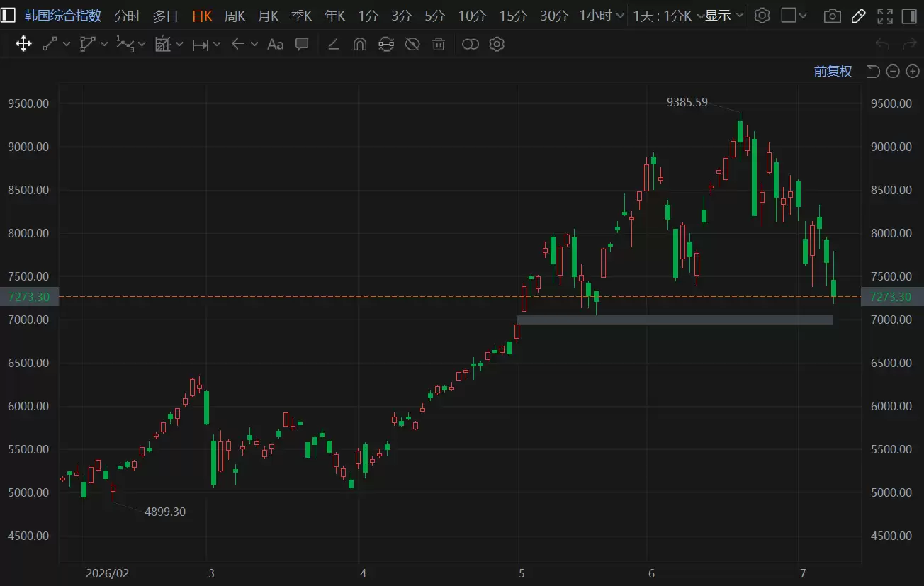Expand the layout selector arrow
The image size is (924, 586).
(x=804, y=16)
